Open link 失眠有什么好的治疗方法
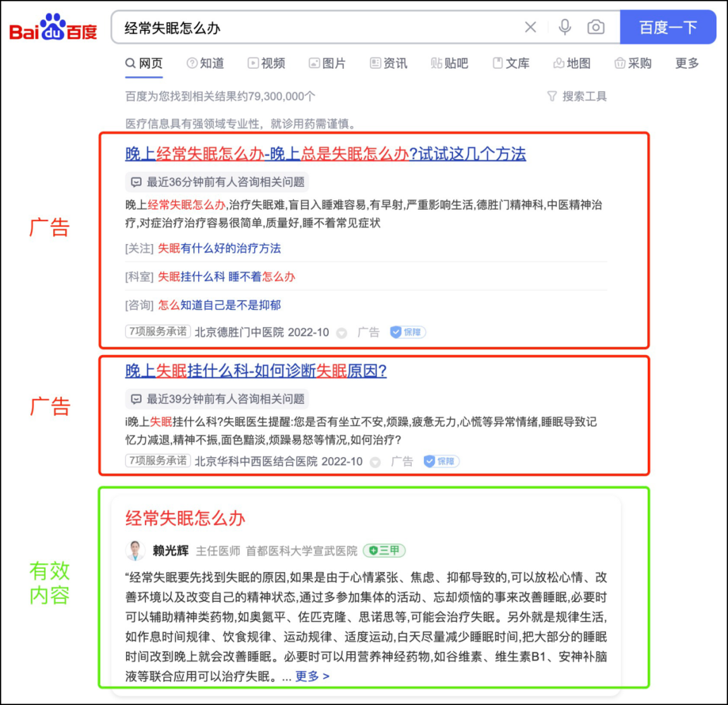This screenshot has width=728, height=705. click(x=219, y=249)
